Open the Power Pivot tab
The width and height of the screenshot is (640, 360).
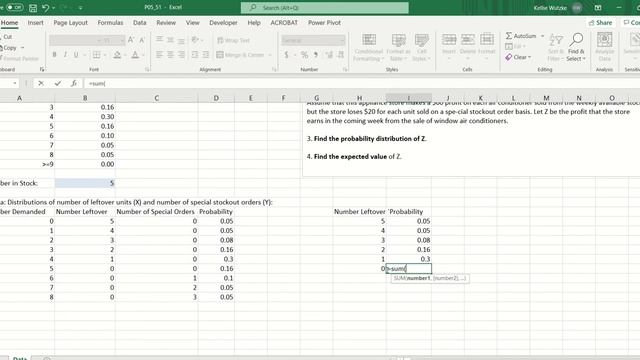point(324,23)
